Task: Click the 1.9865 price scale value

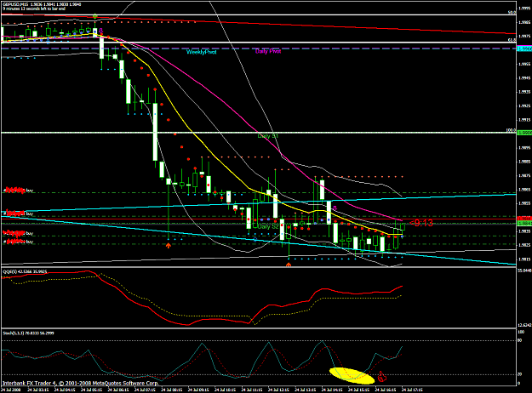Action: (x=524, y=190)
